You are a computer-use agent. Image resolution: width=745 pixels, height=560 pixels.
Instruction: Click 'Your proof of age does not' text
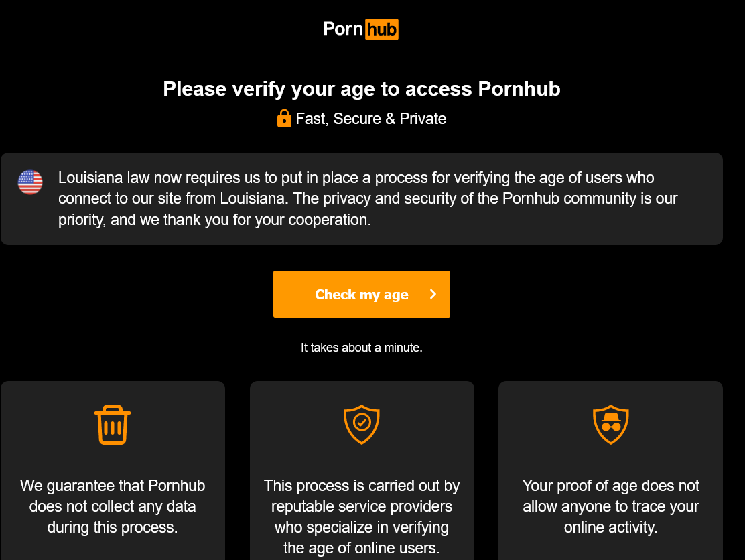tap(611, 486)
